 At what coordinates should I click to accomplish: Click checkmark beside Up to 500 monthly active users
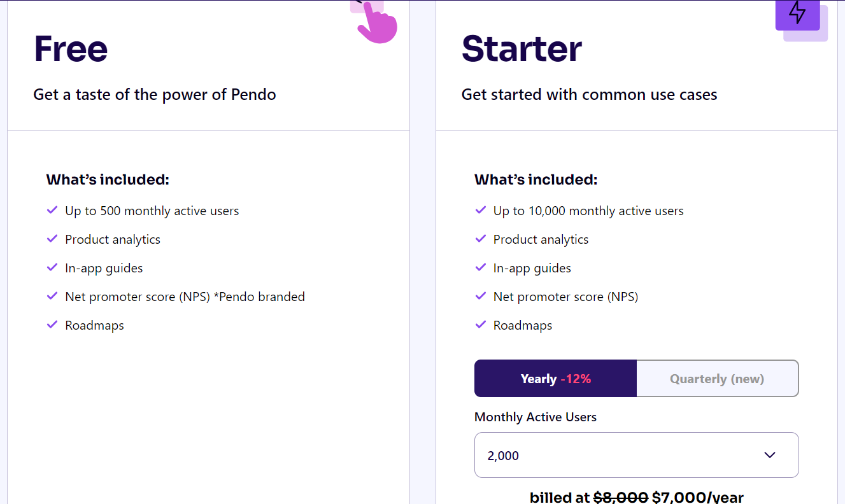click(52, 210)
